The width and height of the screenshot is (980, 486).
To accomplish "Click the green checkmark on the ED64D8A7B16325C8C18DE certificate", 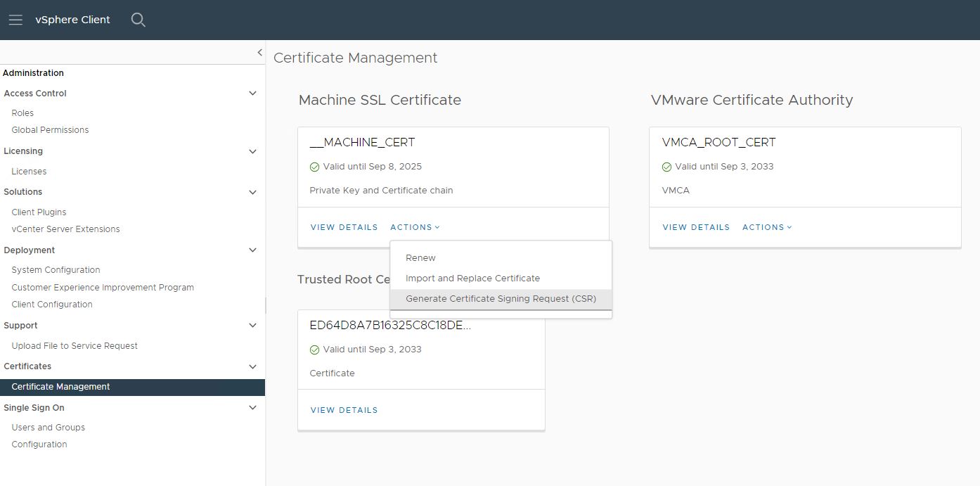I will pyautogui.click(x=314, y=350).
